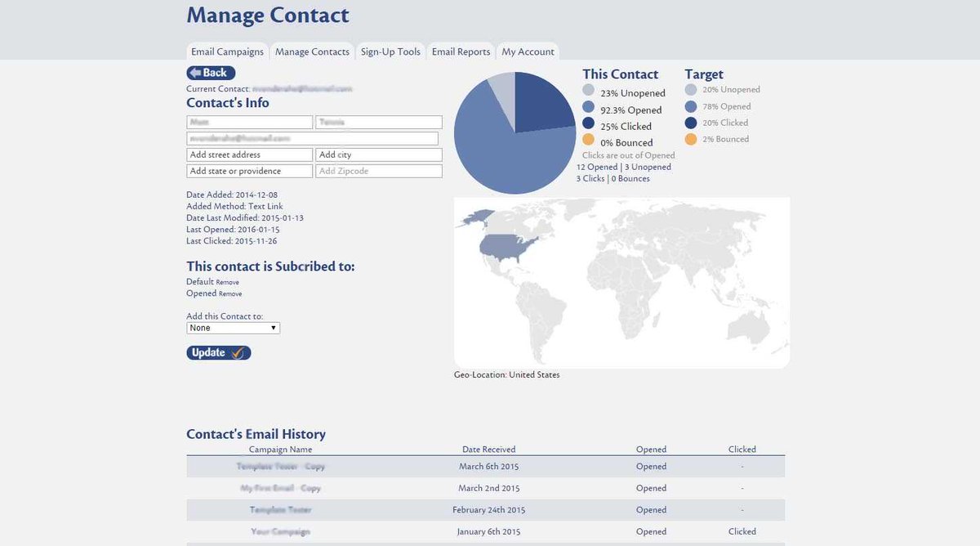Click the Target 78% Opened swatch
This screenshot has height=546, width=980.
tap(691, 106)
